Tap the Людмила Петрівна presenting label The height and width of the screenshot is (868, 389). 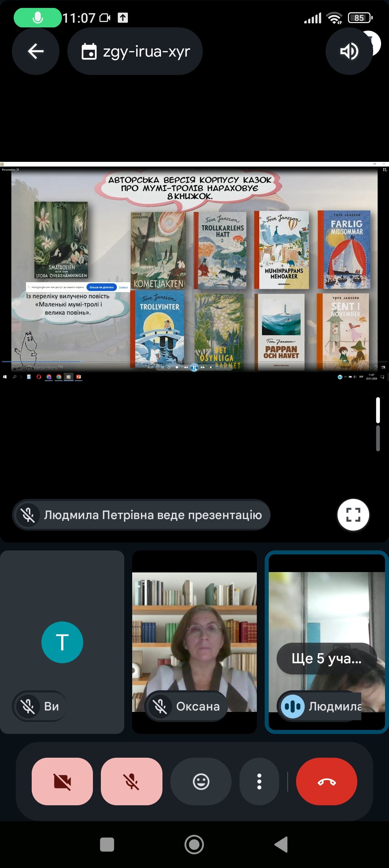tap(142, 515)
